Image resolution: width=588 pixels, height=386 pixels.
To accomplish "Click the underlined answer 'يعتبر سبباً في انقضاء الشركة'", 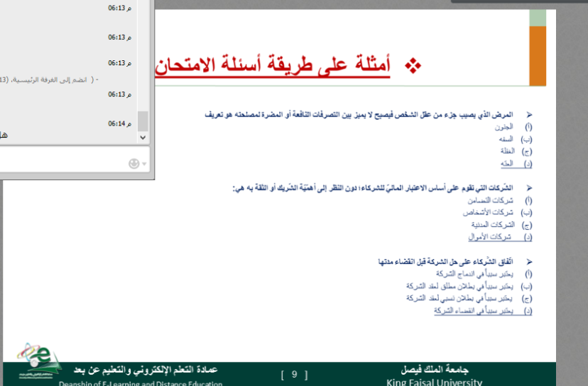I will click(474, 311).
